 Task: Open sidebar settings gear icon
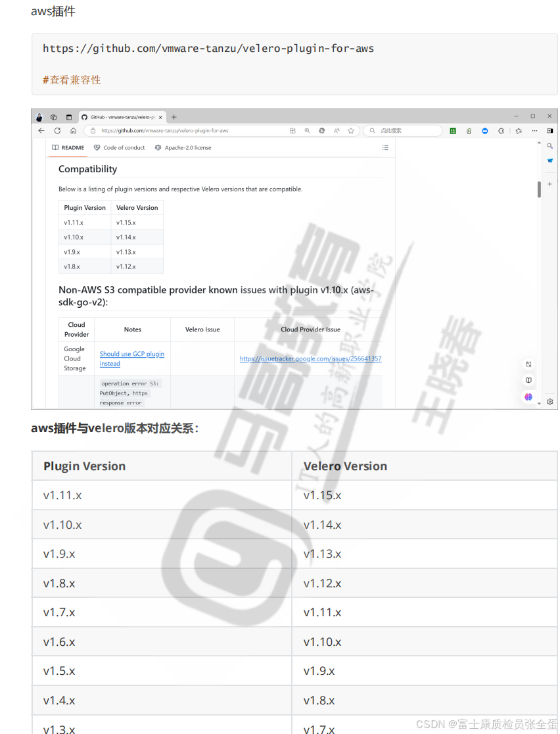[549, 402]
